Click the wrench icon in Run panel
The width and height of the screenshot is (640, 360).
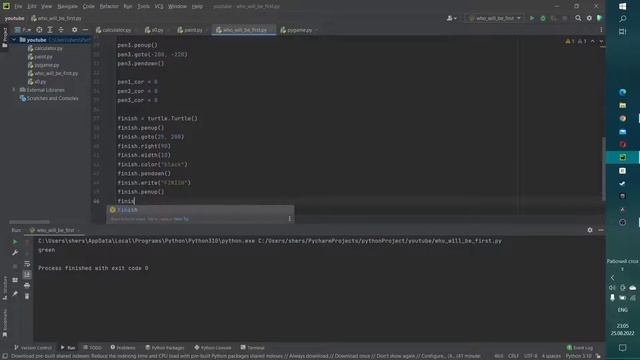(15, 253)
